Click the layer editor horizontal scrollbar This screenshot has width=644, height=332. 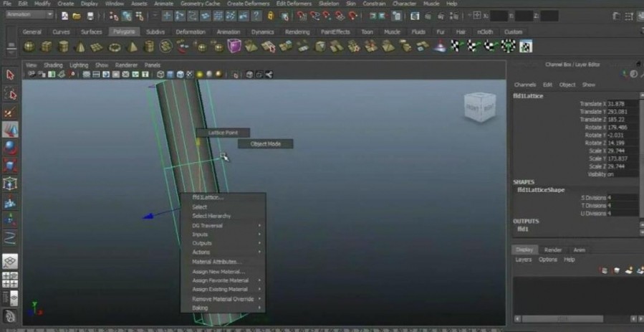click(562, 319)
